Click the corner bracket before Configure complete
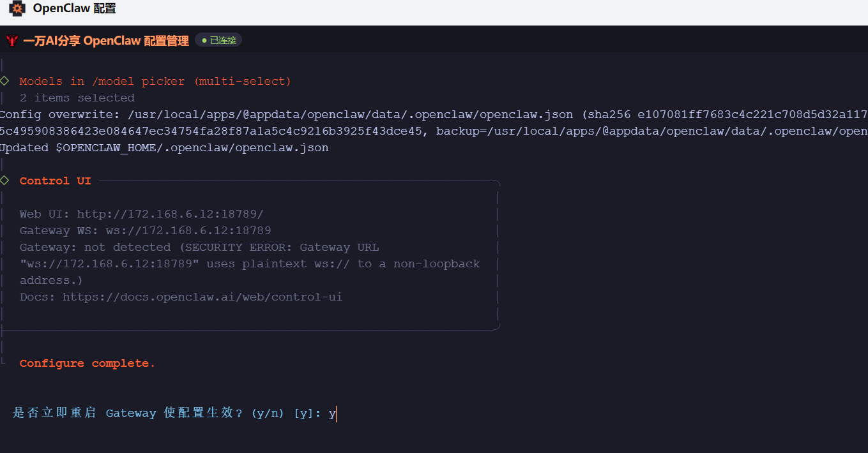868x453 pixels. (3, 362)
